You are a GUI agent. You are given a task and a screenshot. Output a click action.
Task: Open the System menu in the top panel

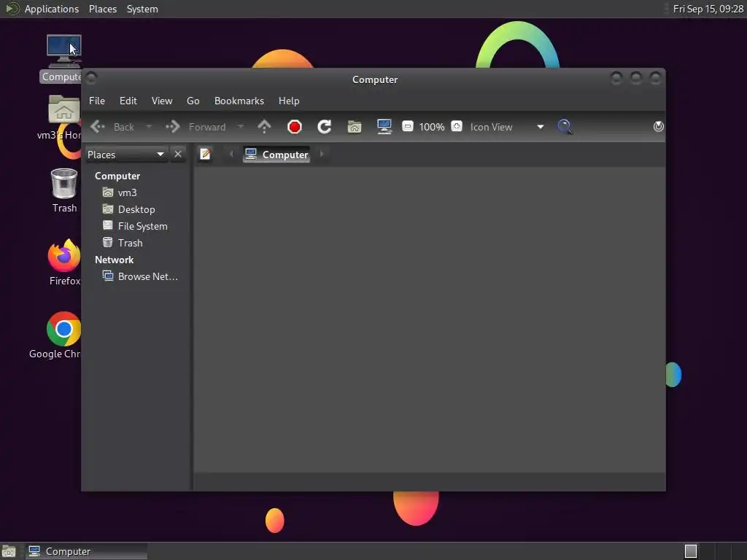[142, 9]
